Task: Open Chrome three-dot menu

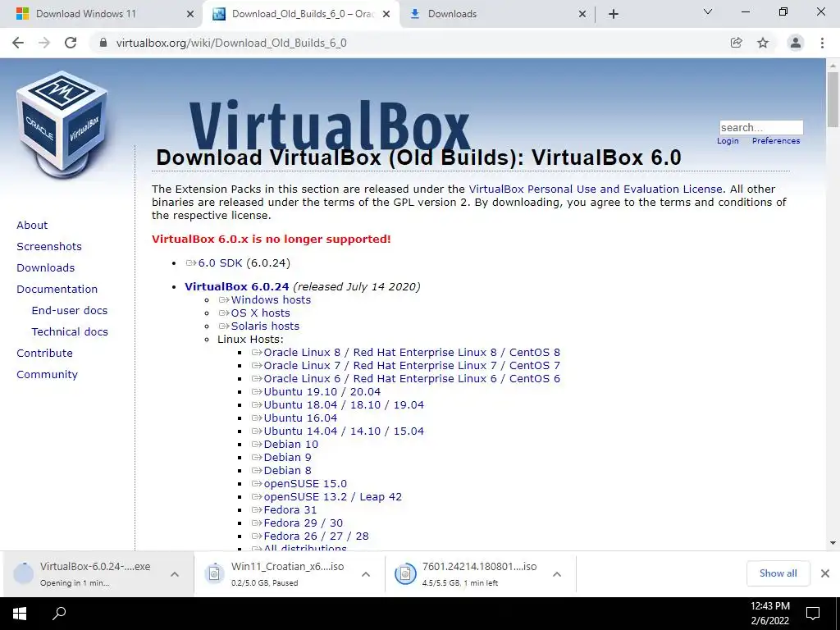Action: tap(822, 43)
